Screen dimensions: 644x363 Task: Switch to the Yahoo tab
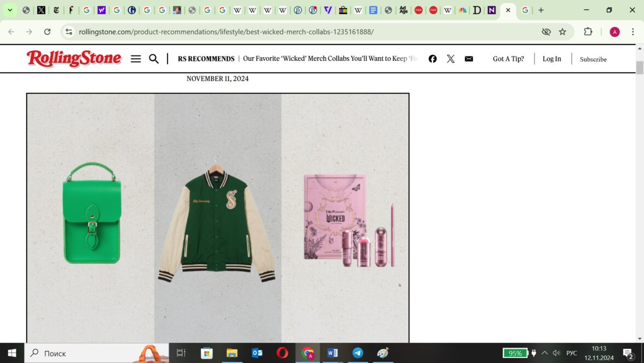pyautogui.click(x=101, y=10)
